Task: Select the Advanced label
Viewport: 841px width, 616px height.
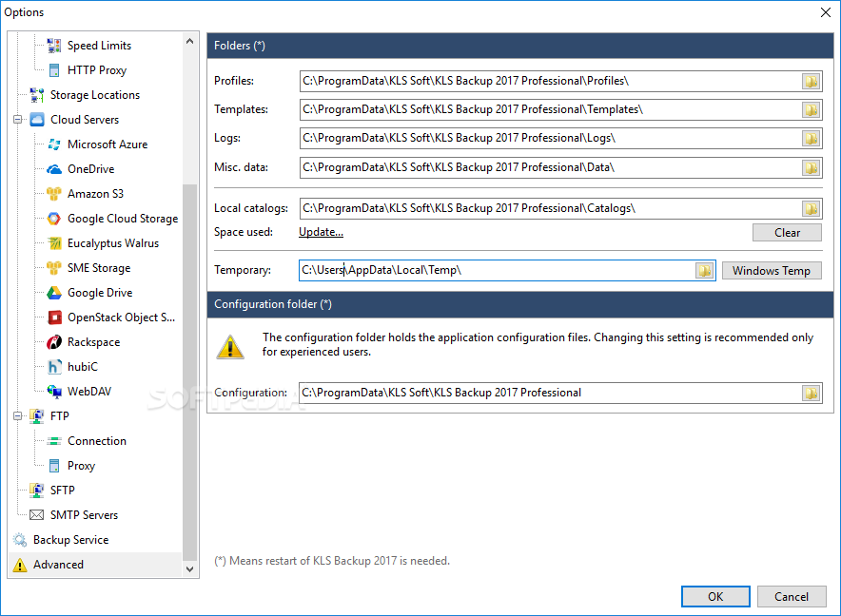Action: [58, 565]
